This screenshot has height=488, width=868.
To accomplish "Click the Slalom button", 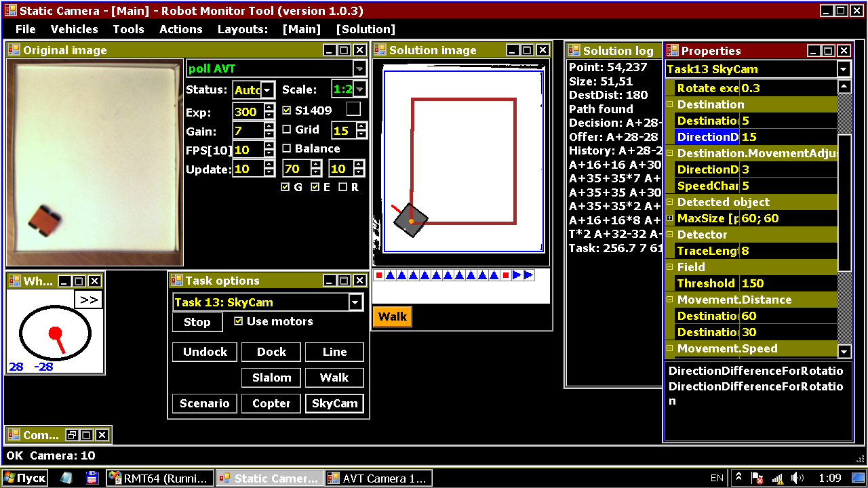I will 272,378.
